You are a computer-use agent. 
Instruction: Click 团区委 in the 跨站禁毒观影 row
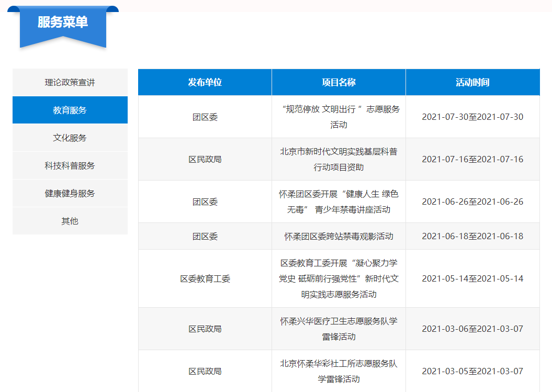click(x=205, y=237)
